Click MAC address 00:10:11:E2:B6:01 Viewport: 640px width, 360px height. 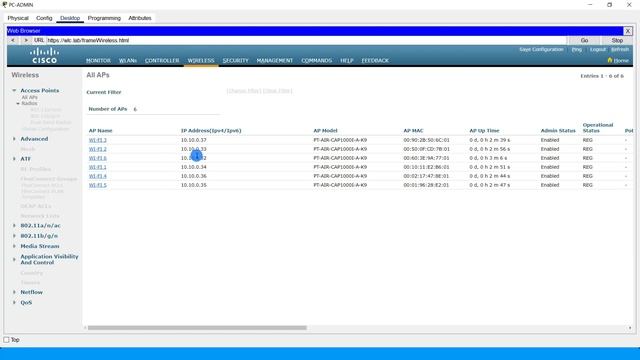pos(427,167)
